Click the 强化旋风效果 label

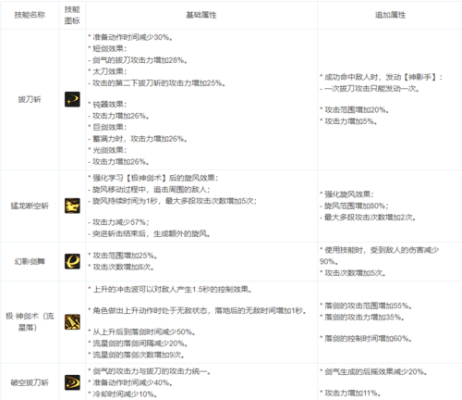347,194
